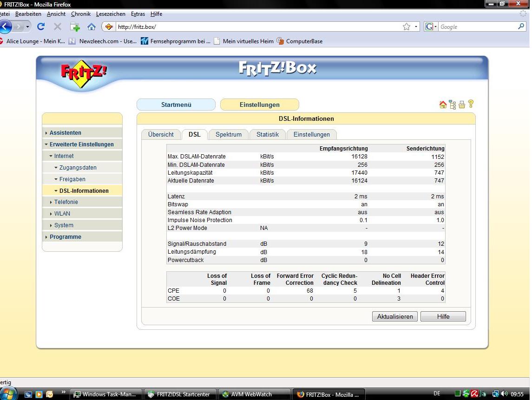Click the yellow question mark help icon

pos(471,104)
